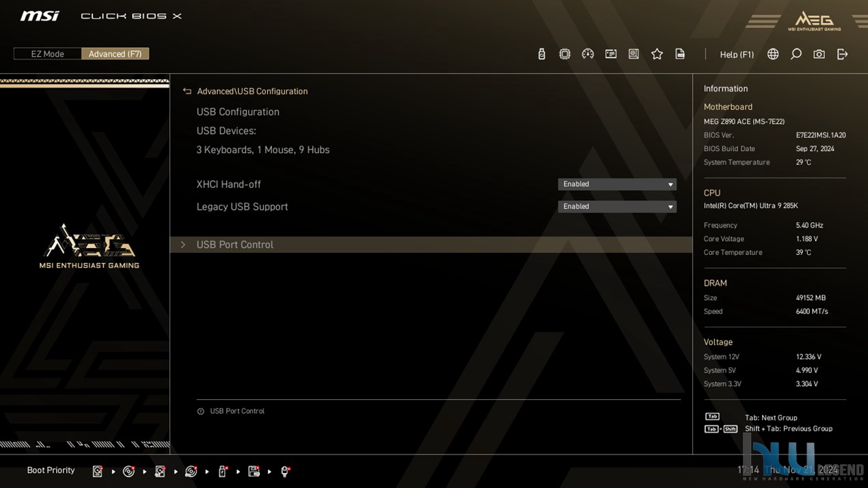
Task: Select the floppy disk boot device icon
Action: pyautogui.click(x=254, y=471)
